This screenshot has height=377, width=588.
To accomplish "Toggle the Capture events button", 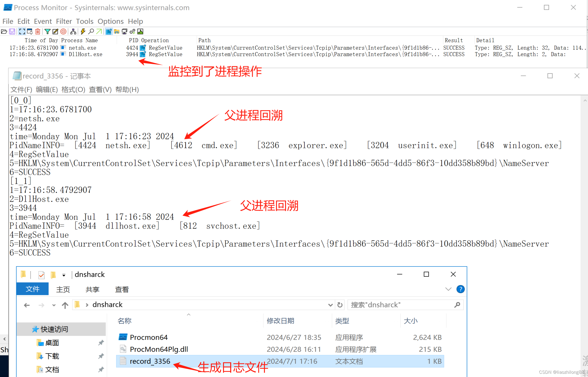I will (x=22, y=31).
